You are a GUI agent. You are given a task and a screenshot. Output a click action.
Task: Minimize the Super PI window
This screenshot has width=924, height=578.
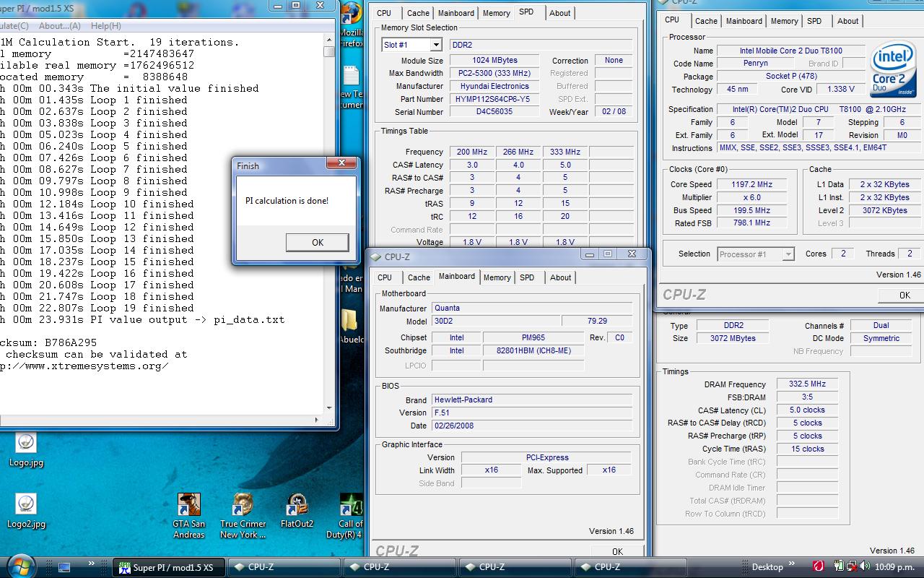click(278, 6)
